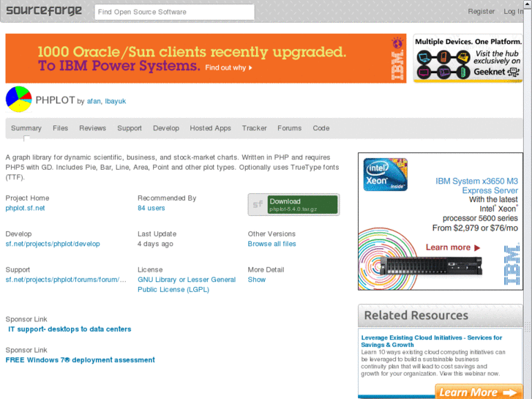
Task: Click the IBM logo in orange banner
Action: pyautogui.click(x=397, y=65)
